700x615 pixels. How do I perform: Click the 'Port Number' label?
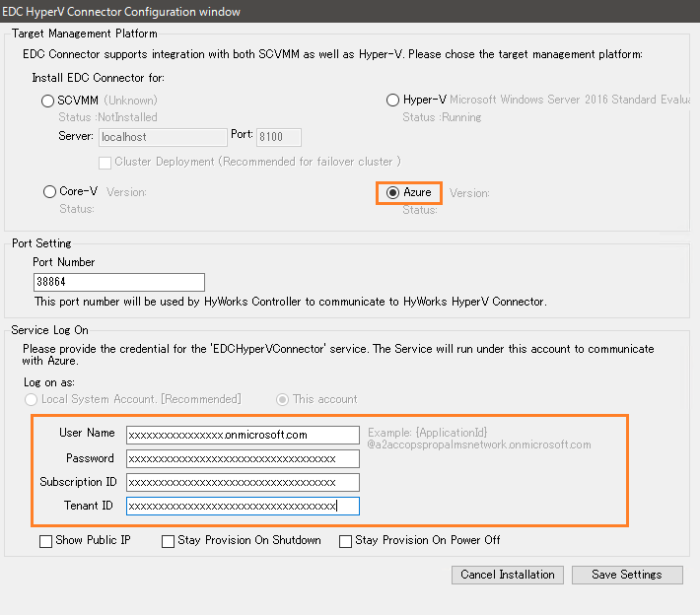tap(63, 262)
